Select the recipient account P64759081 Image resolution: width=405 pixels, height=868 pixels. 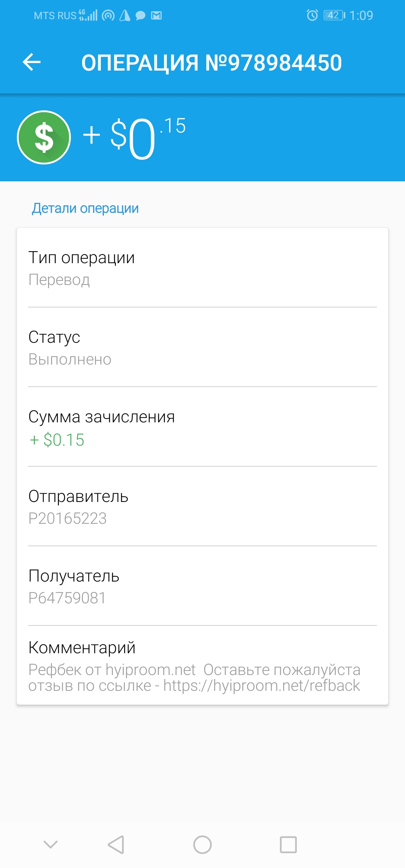tap(67, 598)
